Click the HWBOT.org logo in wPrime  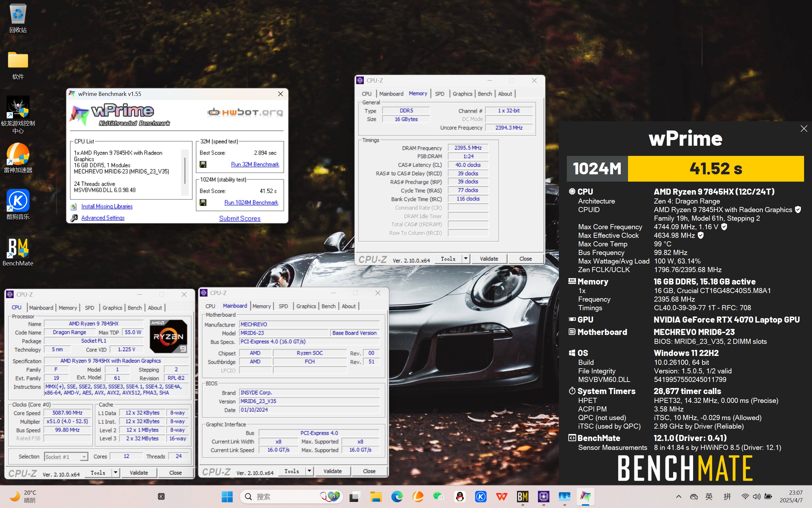pyautogui.click(x=245, y=112)
